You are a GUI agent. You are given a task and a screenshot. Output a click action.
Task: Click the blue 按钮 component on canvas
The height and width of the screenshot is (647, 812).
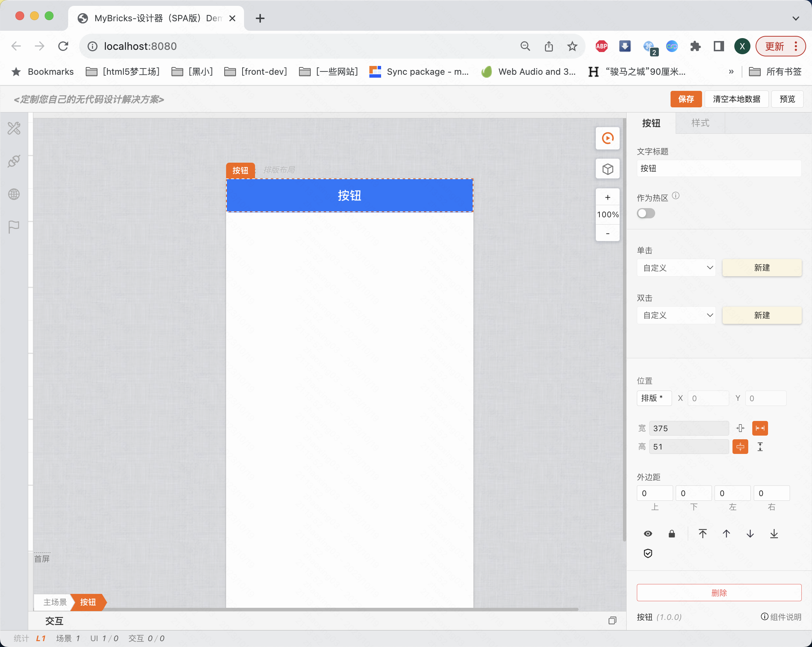click(x=350, y=196)
